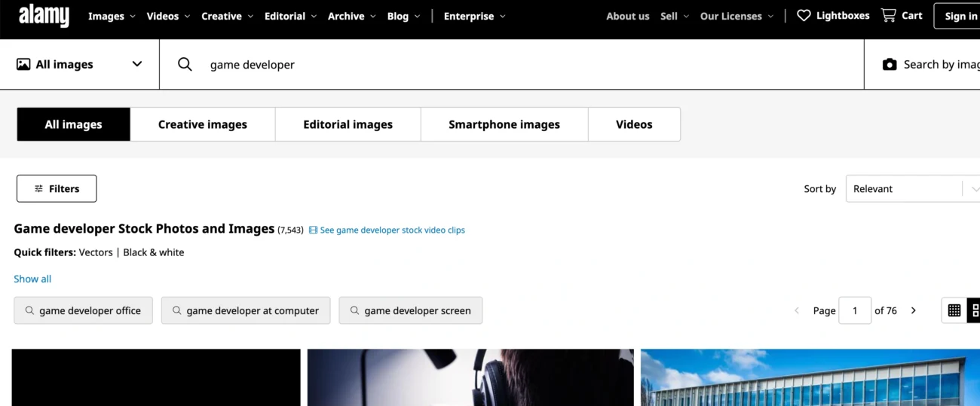Select the Videos tab
Image resolution: width=980 pixels, height=406 pixels.
pyautogui.click(x=633, y=124)
